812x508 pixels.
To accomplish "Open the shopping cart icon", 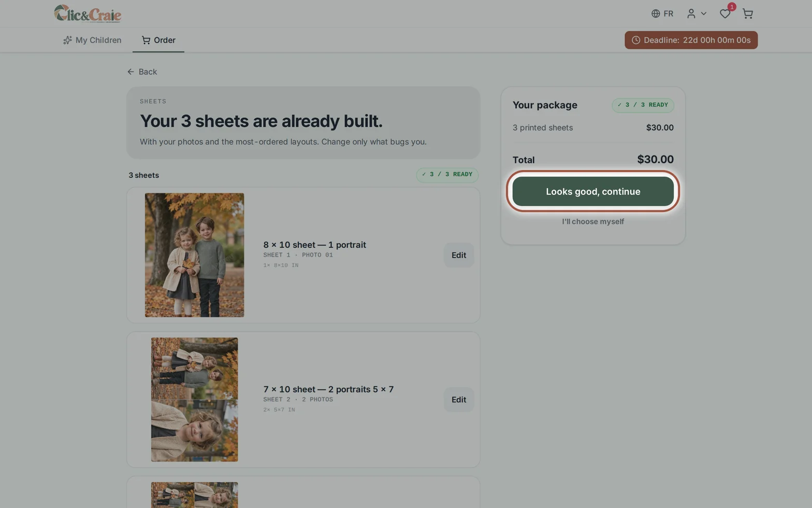I will pyautogui.click(x=747, y=13).
